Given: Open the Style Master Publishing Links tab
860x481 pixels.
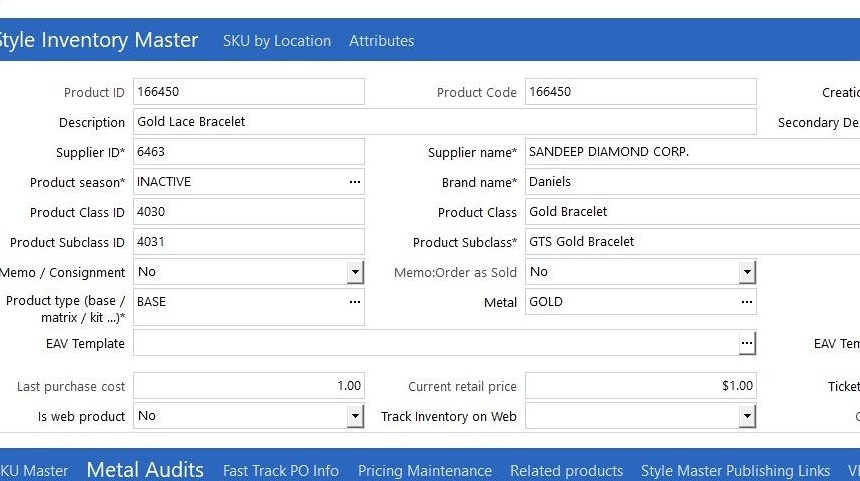Looking at the screenshot, I should coord(735,471).
